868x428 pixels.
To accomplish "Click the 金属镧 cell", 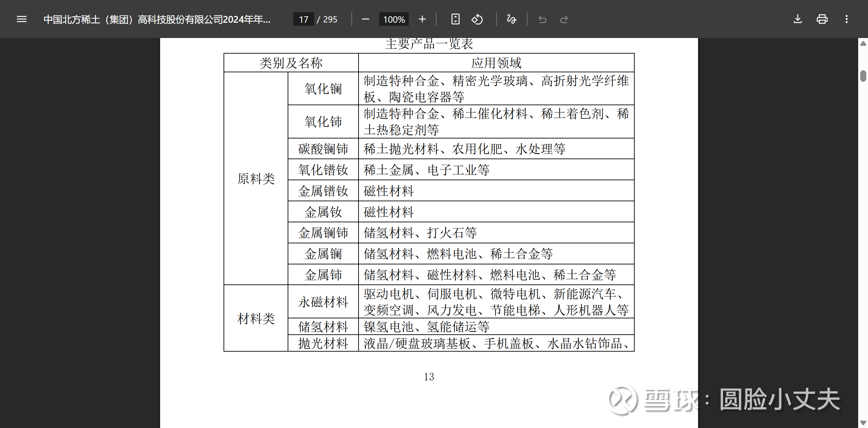I will [x=323, y=254].
